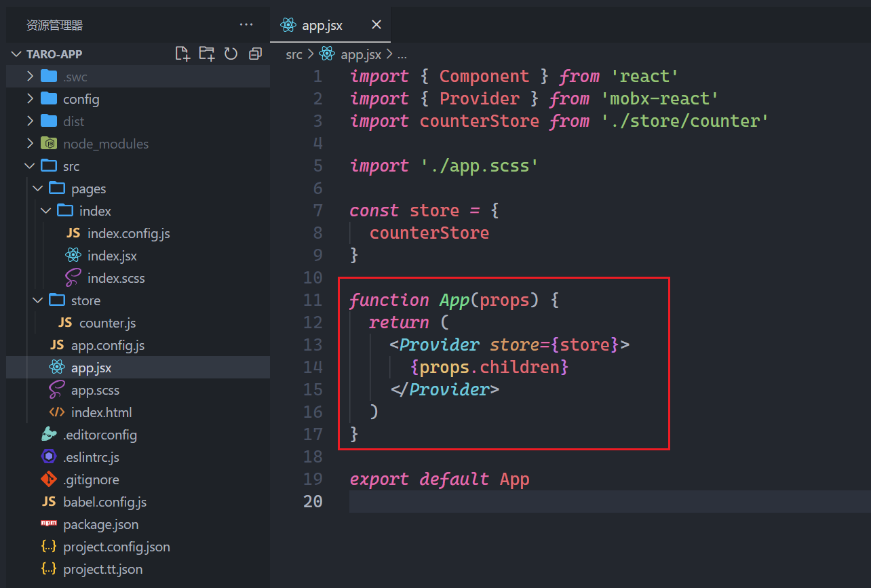Click the editorconfig mouse icon

[x=49, y=434]
